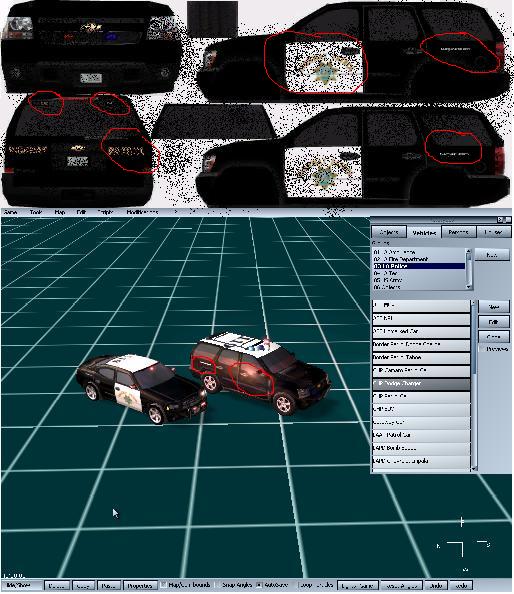The width and height of the screenshot is (514, 594).
Task: Switch to the Objects tab
Action: pyautogui.click(x=389, y=232)
